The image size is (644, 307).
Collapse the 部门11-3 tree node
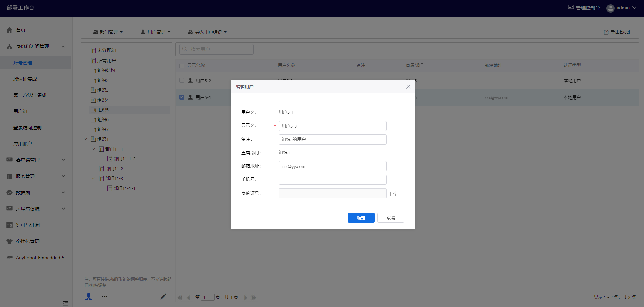click(93, 178)
